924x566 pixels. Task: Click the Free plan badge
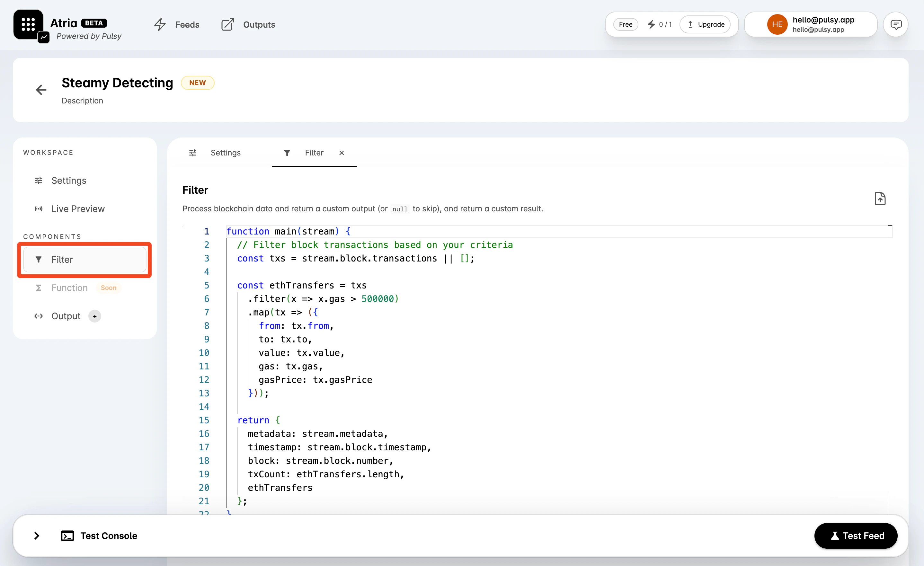pos(626,24)
